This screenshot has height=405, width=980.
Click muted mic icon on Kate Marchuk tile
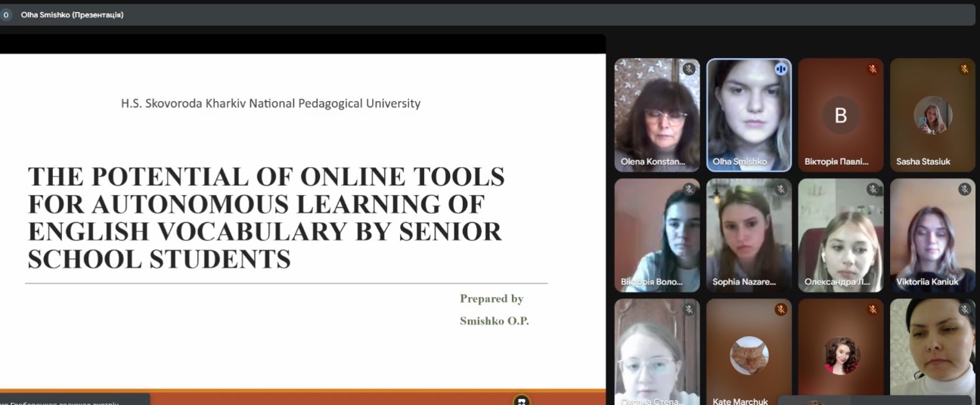[x=780, y=309]
